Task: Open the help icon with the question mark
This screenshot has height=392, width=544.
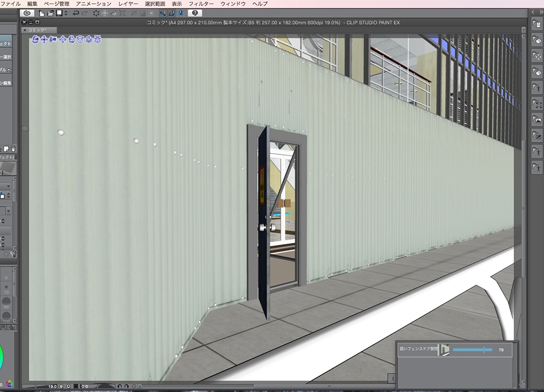Action: pos(195,13)
